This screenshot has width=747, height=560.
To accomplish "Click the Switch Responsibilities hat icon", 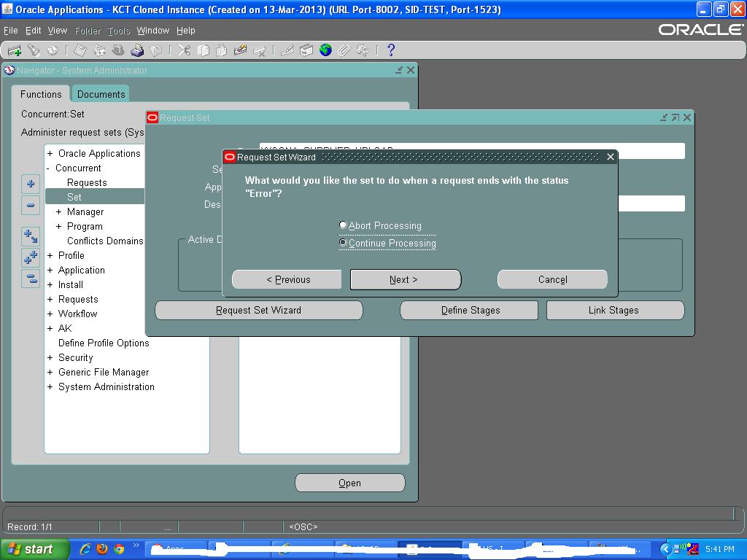I will 117,50.
